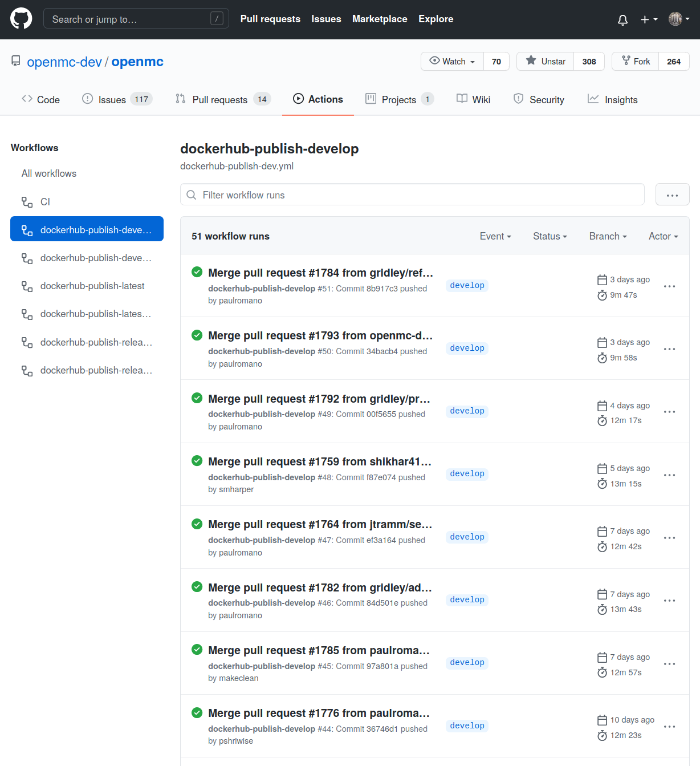700x766 pixels.
Task: Open ellipsis menu for run #50
Action: coord(670,348)
